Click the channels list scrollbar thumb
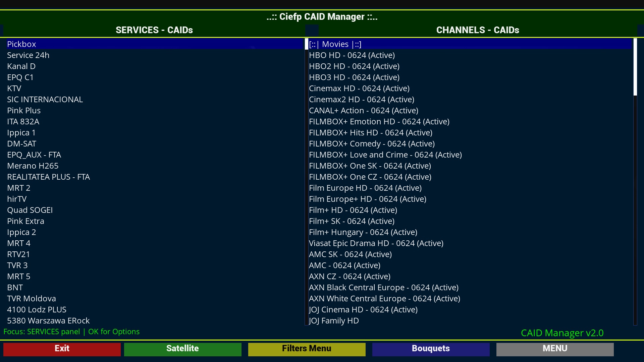Image resolution: width=644 pixels, height=362 pixels. (x=635, y=67)
